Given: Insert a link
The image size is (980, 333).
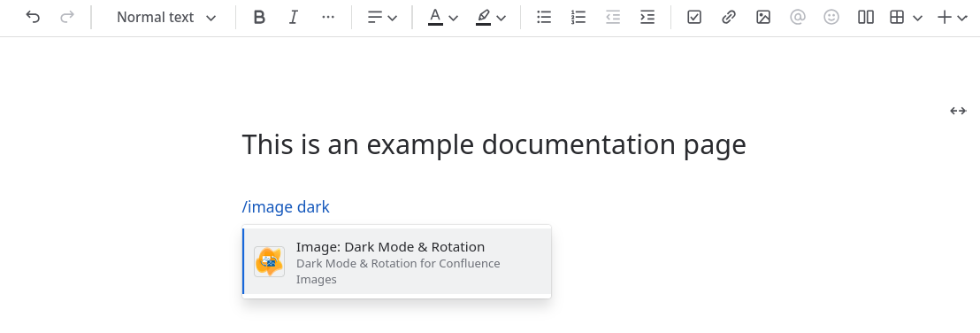Looking at the screenshot, I should [x=728, y=18].
